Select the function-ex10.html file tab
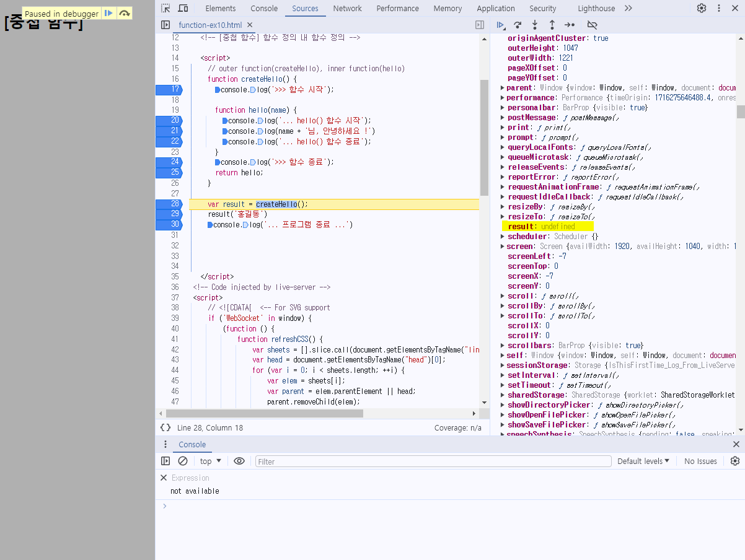Viewport: 745px width, 560px height. [210, 25]
